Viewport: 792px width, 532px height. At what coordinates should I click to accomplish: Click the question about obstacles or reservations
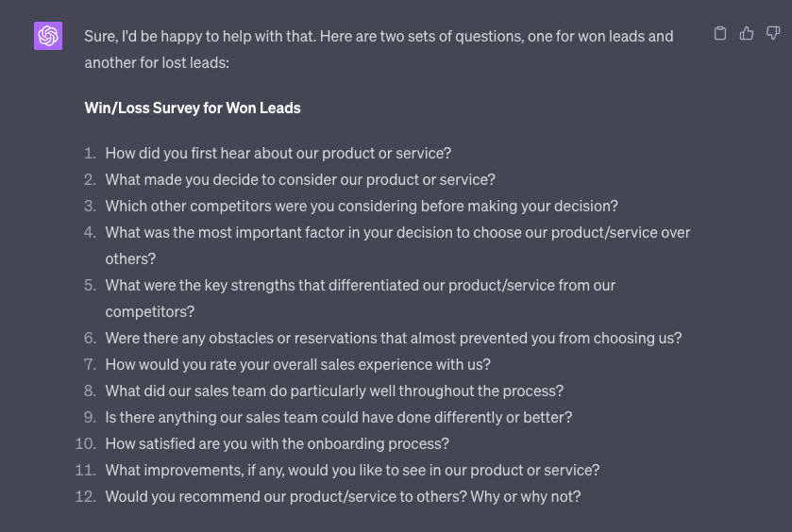[394, 338]
